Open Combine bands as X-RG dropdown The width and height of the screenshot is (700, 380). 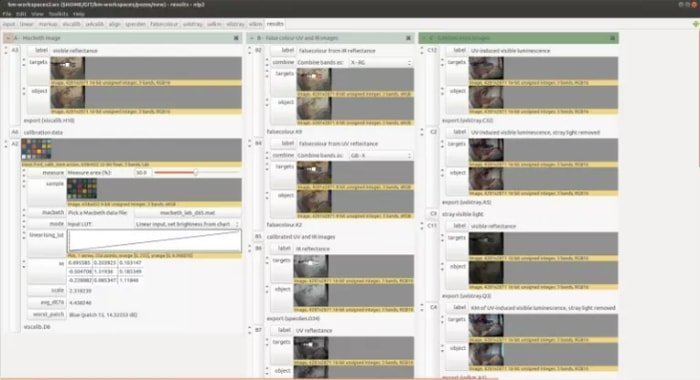point(380,63)
